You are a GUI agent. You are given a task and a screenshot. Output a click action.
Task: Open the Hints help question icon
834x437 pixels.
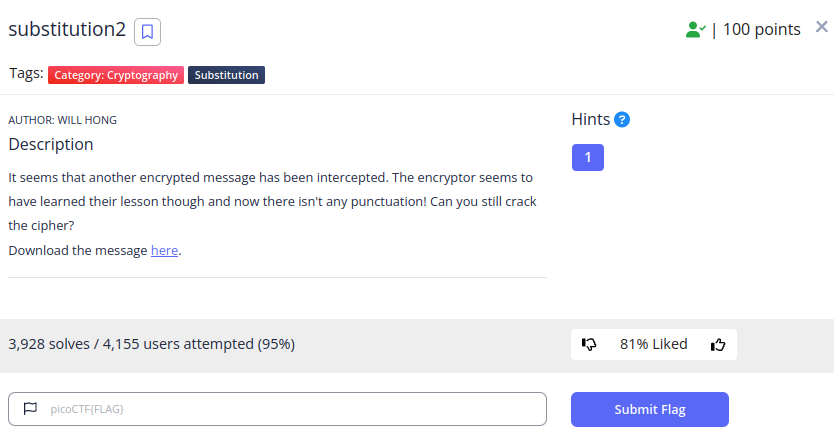coord(622,120)
